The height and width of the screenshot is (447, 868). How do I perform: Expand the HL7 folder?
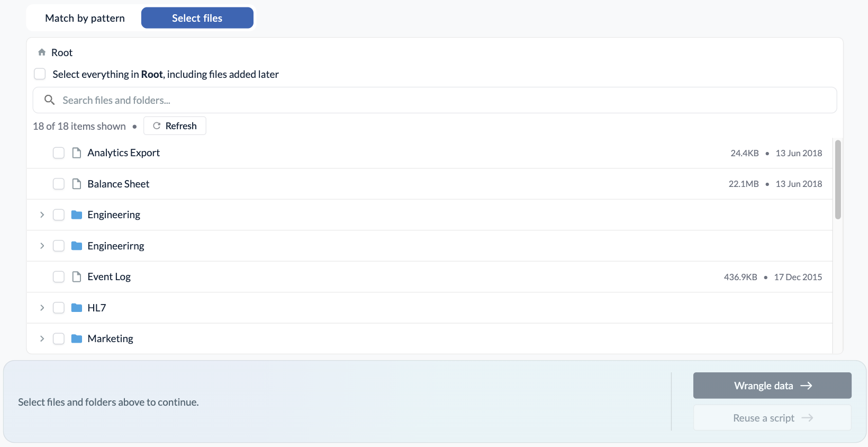[42, 308]
